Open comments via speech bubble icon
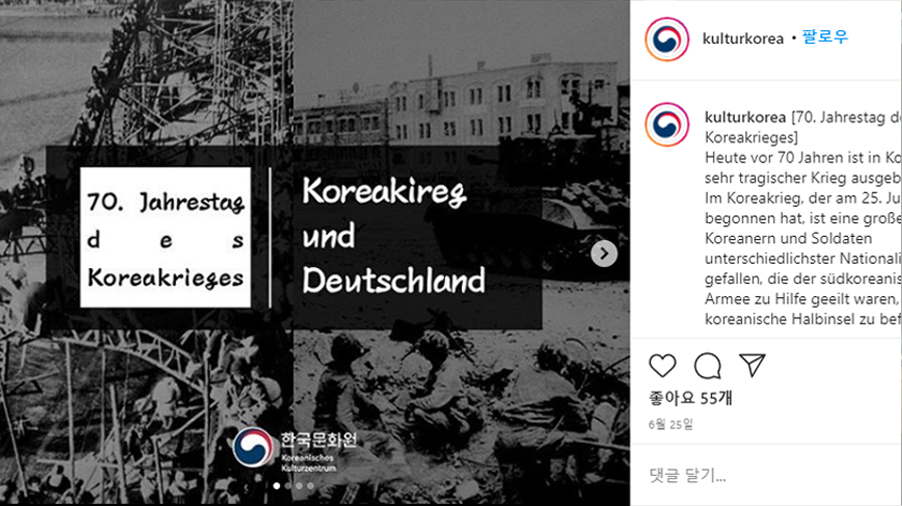 (708, 366)
